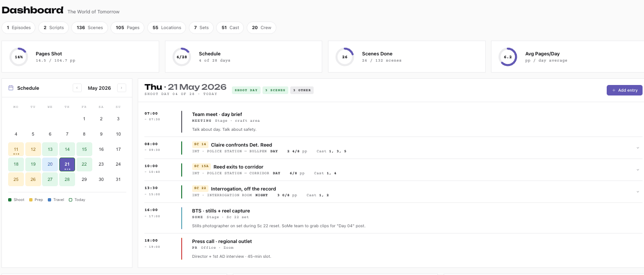Select May 20 travel day
This screenshot has width=644, height=275.
pyautogui.click(x=50, y=164)
